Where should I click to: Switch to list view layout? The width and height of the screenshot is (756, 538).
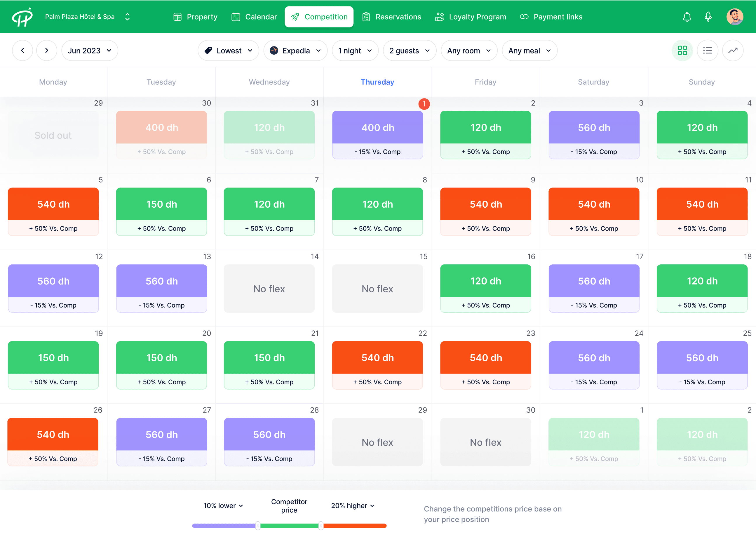point(708,50)
